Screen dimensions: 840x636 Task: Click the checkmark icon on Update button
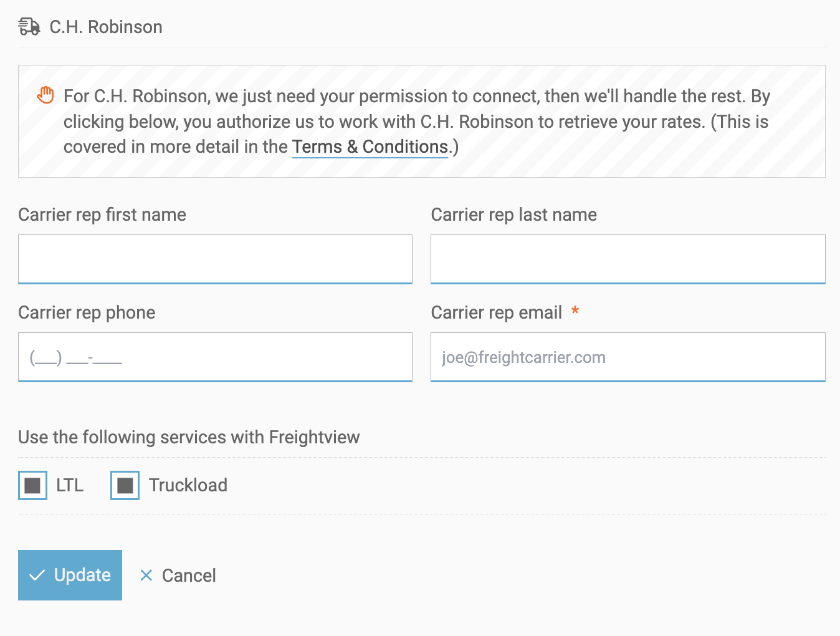pos(37,575)
